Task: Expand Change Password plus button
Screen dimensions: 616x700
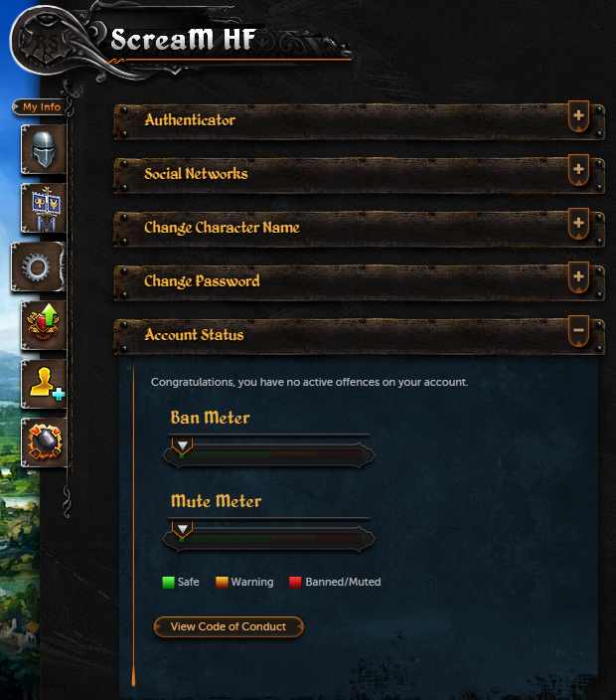Action: 578,277
